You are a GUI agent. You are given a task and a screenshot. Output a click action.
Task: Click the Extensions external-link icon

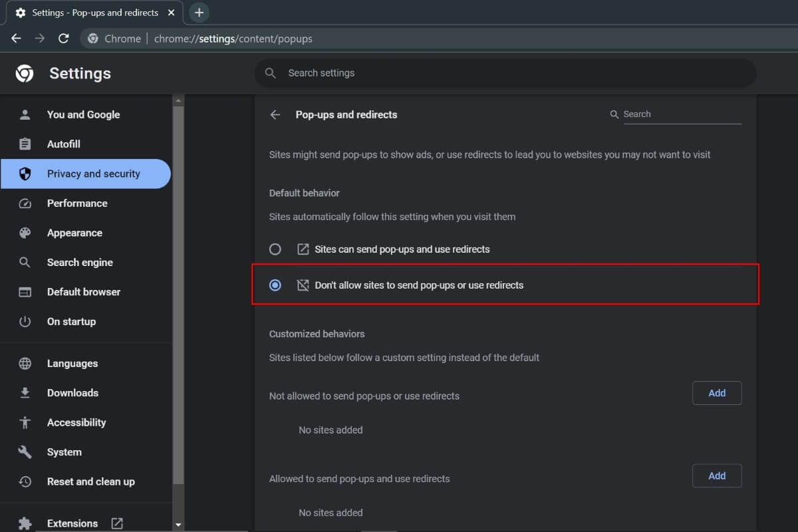116,523
